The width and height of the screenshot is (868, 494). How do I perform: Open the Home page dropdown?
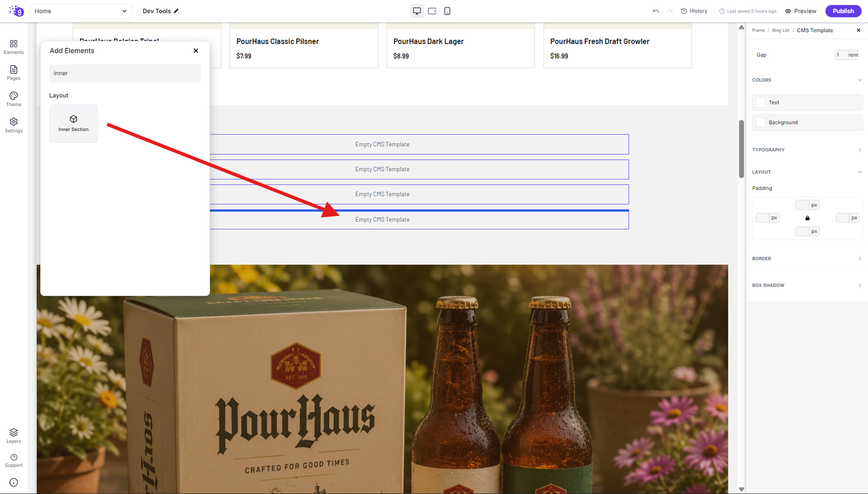pyautogui.click(x=80, y=11)
